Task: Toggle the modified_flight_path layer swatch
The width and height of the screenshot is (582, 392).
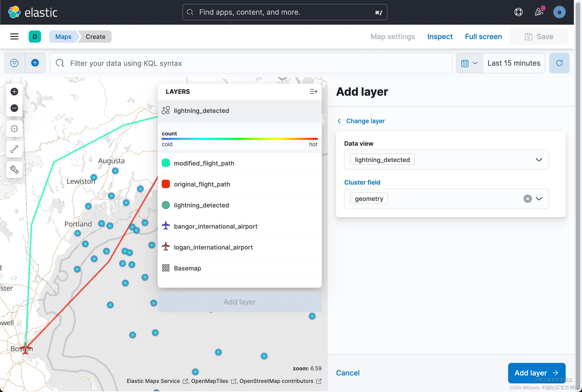Action: [166, 163]
